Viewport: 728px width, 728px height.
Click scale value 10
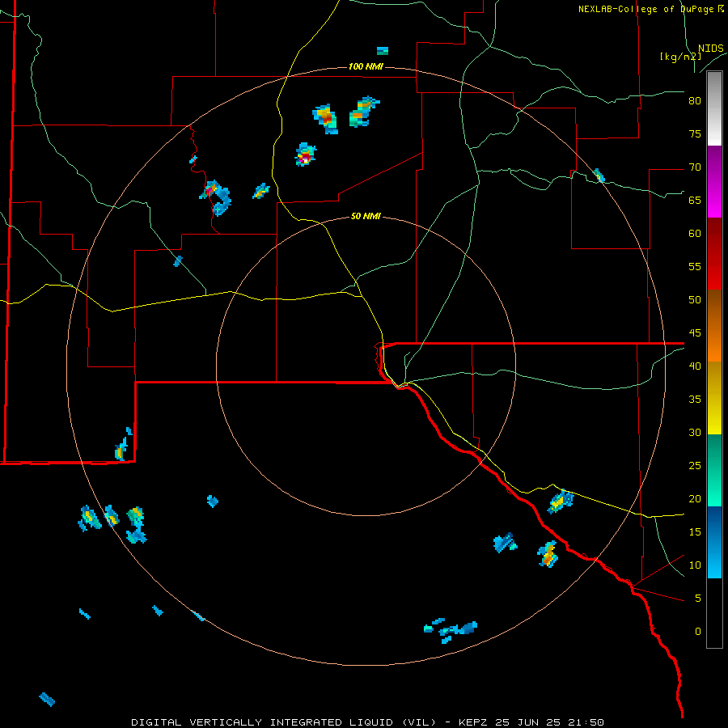695,565
